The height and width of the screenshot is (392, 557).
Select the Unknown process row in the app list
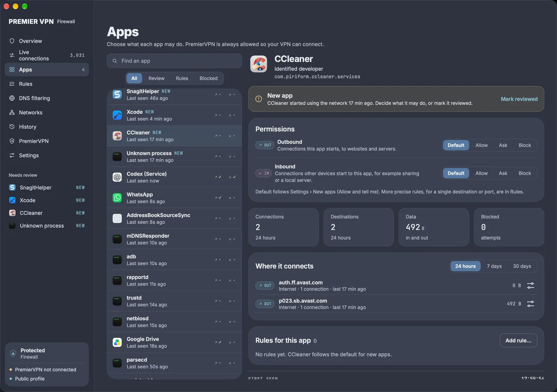coord(174,156)
